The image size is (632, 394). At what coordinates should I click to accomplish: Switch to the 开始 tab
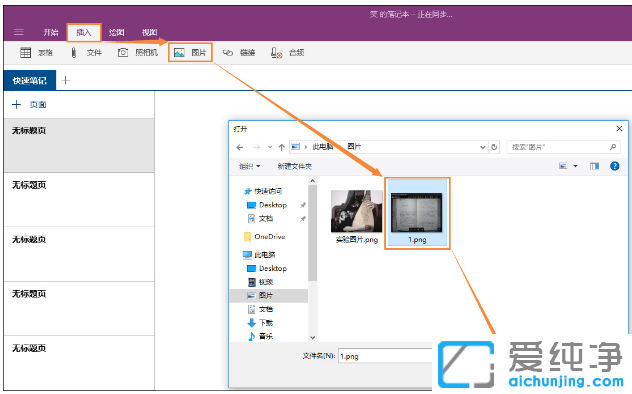point(51,32)
